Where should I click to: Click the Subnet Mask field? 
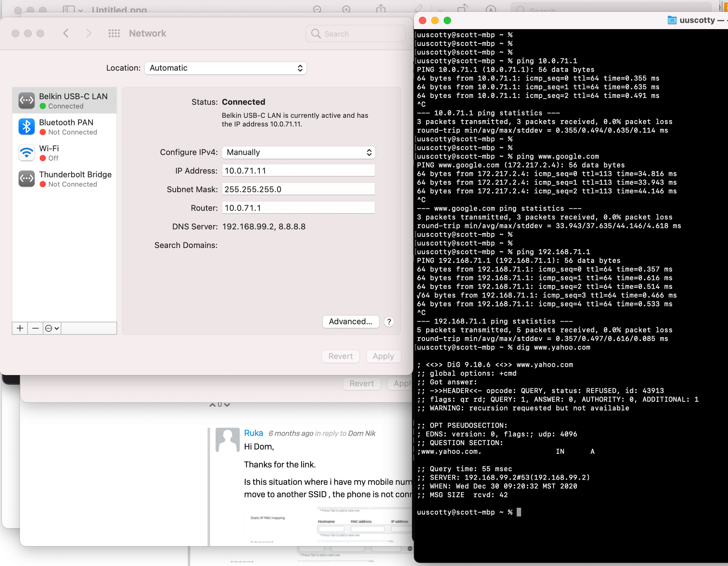(298, 189)
